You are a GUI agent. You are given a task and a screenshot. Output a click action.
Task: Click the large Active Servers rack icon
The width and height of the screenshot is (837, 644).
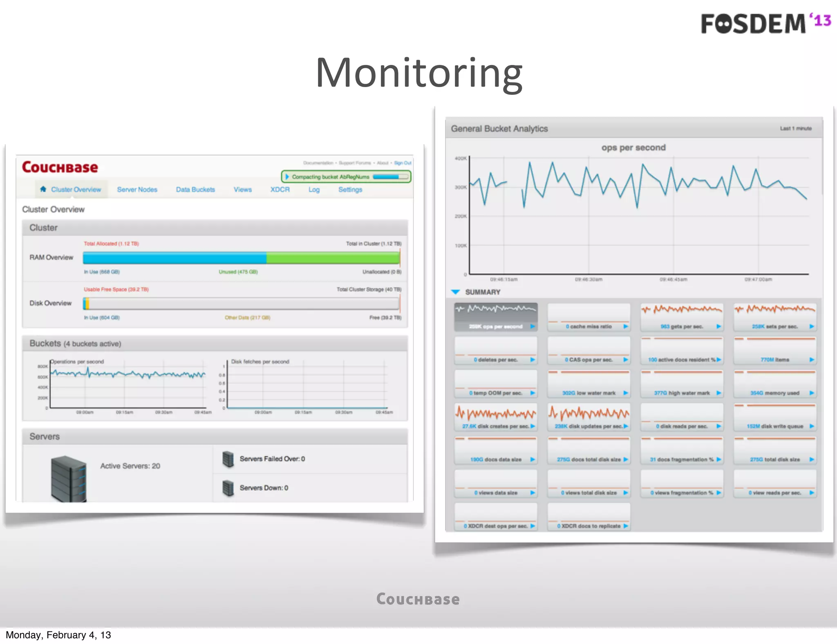click(x=69, y=479)
